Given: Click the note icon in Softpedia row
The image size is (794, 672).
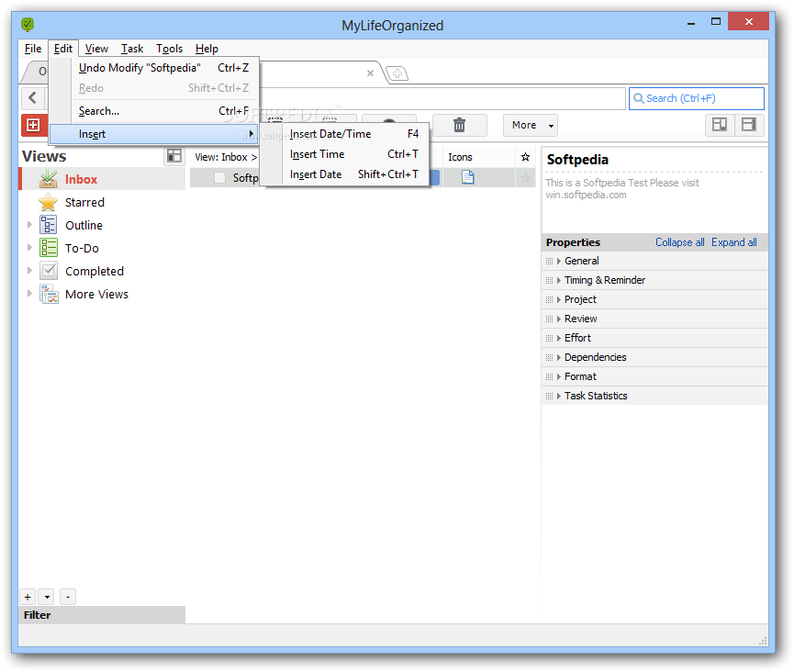Looking at the screenshot, I should click(x=467, y=177).
